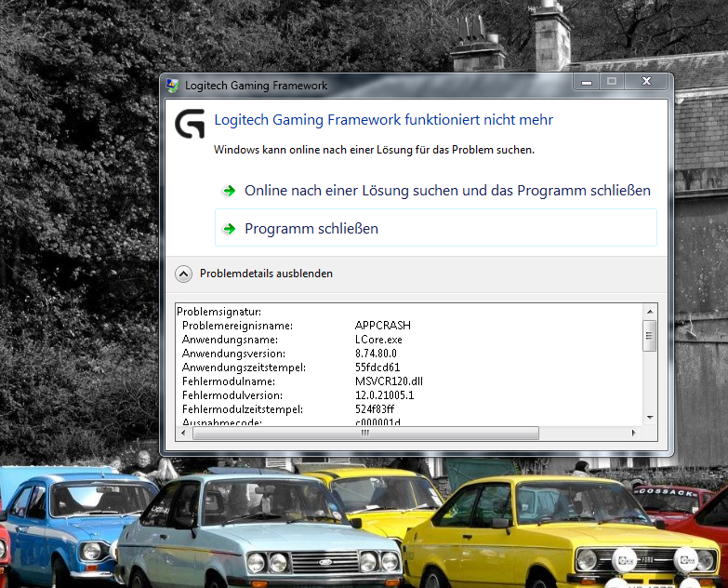This screenshot has width=728, height=588.
Task: Click the Fehlermodulversion: label
Action: [x=232, y=395]
